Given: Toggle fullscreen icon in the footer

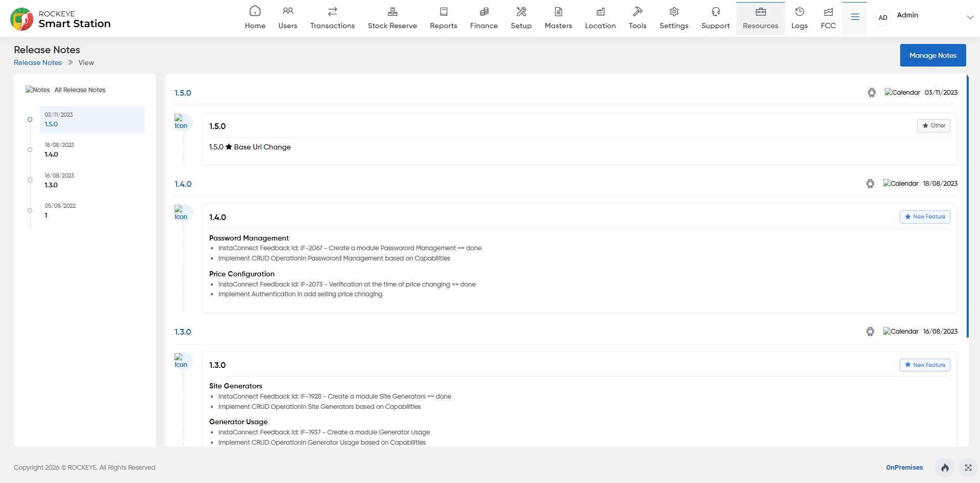Looking at the screenshot, I should pos(968,468).
